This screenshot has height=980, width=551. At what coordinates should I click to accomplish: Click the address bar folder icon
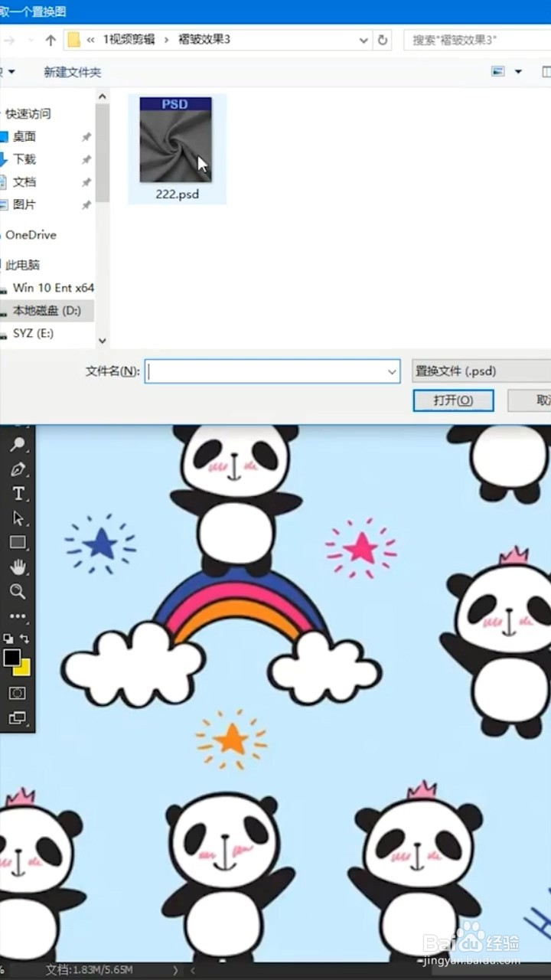[73, 40]
